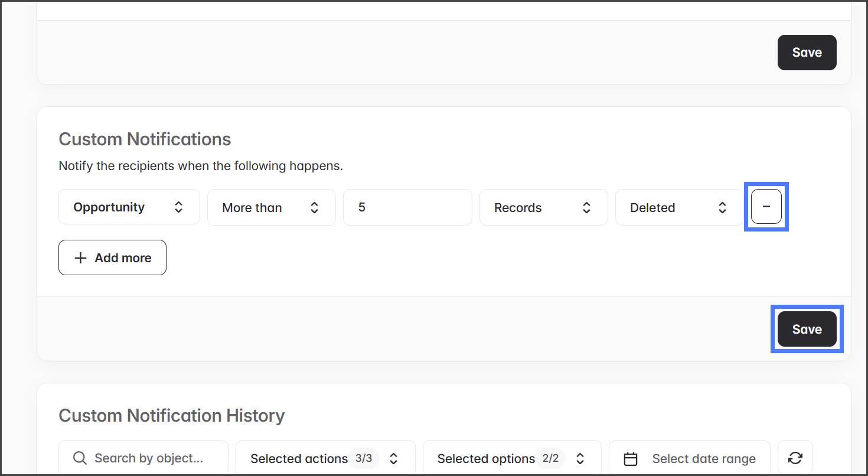This screenshot has width=868, height=476.
Task: Click the calendar icon beside Select date range
Action: pyautogui.click(x=631, y=459)
